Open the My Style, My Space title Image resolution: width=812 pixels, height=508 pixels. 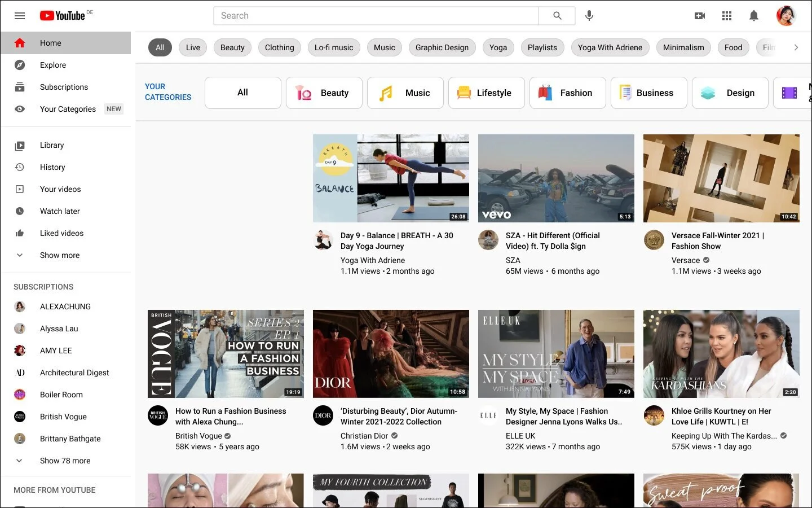[564, 417]
